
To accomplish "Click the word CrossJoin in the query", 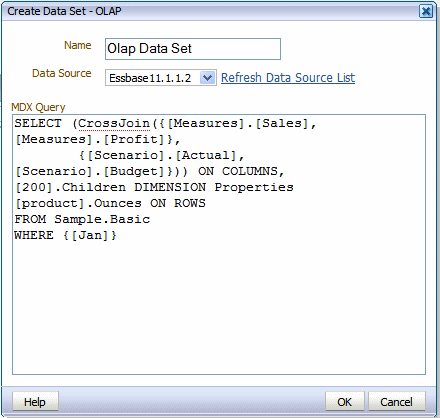I will [114, 123].
